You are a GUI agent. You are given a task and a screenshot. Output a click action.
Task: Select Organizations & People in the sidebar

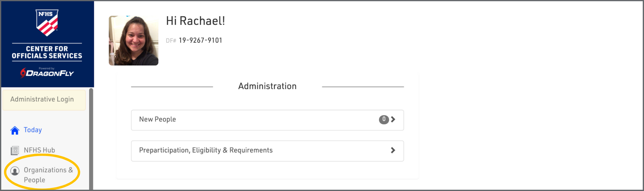[48, 175]
